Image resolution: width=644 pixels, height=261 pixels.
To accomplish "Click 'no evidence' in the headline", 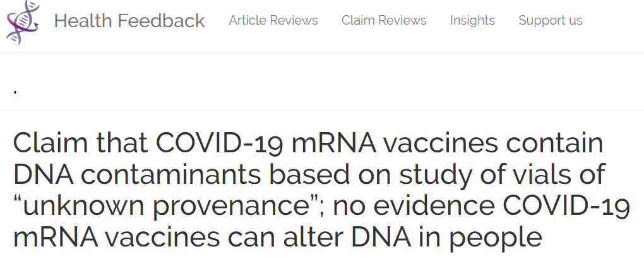I will [x=414, y=206].
